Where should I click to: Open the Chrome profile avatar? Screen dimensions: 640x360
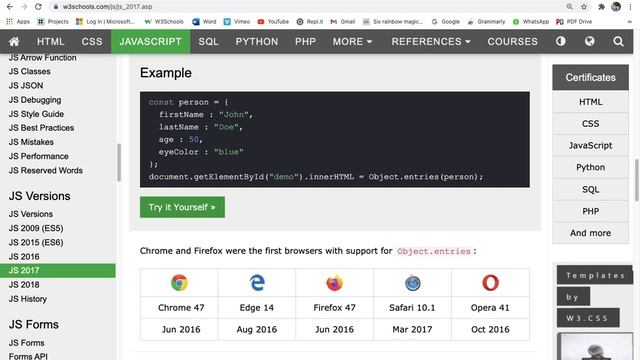[616, 7]
